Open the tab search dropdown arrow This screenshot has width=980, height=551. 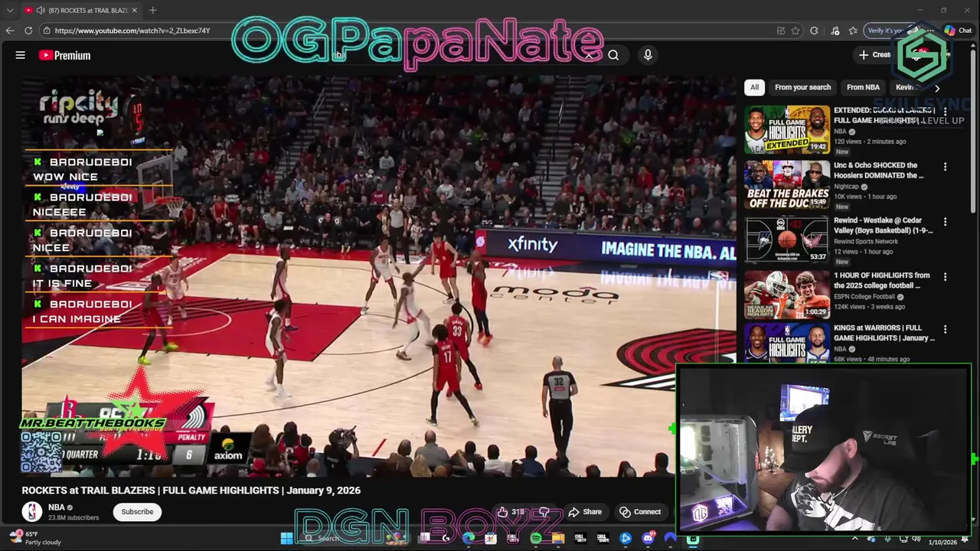coord(9,10)
